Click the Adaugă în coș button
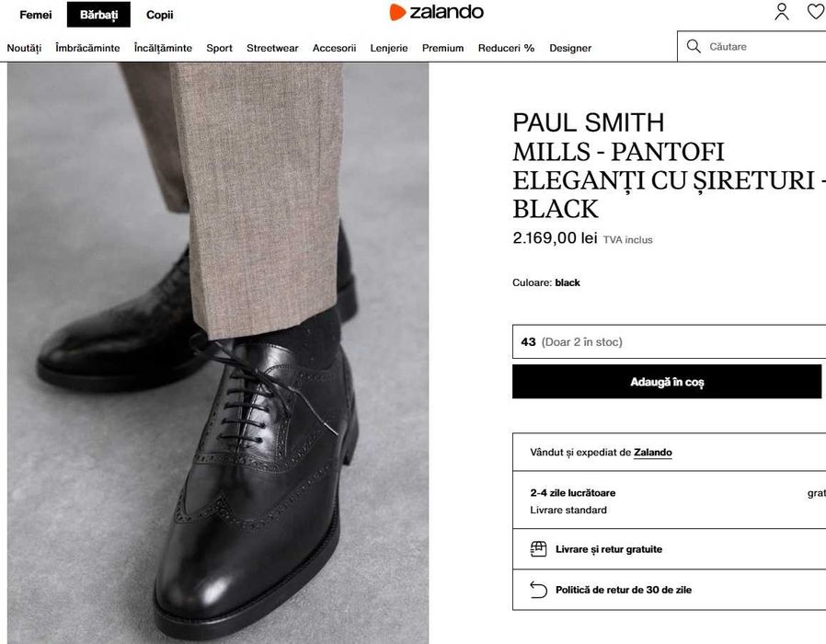The image size is (826, 644). [667, 382]
